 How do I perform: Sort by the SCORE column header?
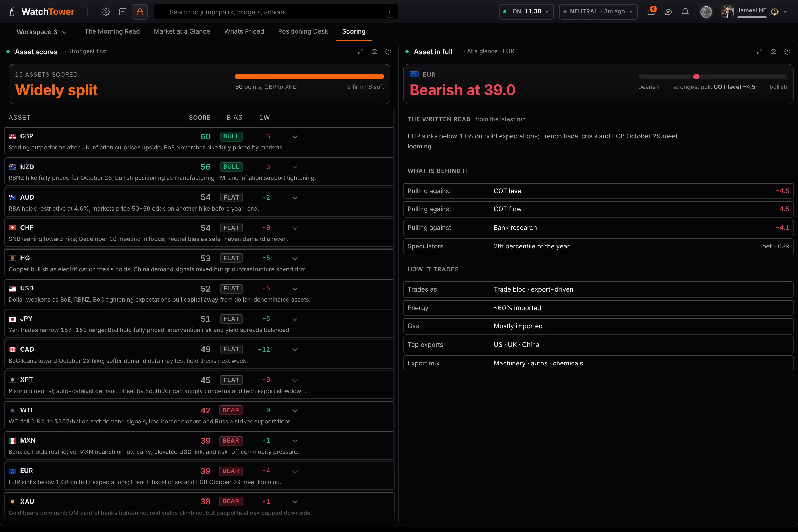tap(199, 117)
